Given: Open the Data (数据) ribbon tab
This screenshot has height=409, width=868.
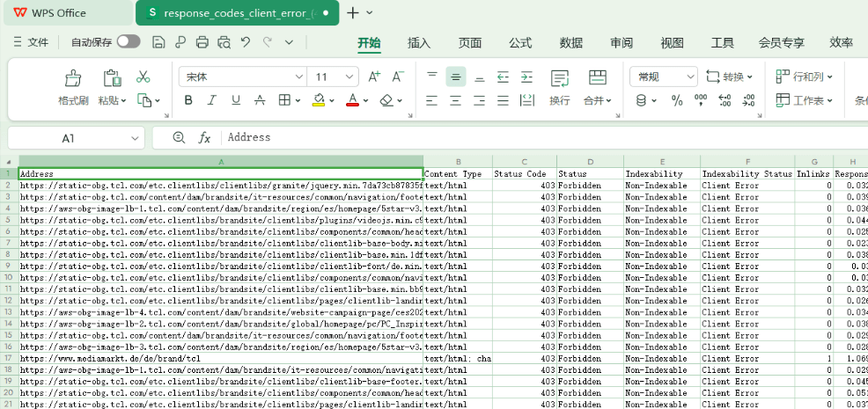Looking at the screenshot, I should (571, 42).
